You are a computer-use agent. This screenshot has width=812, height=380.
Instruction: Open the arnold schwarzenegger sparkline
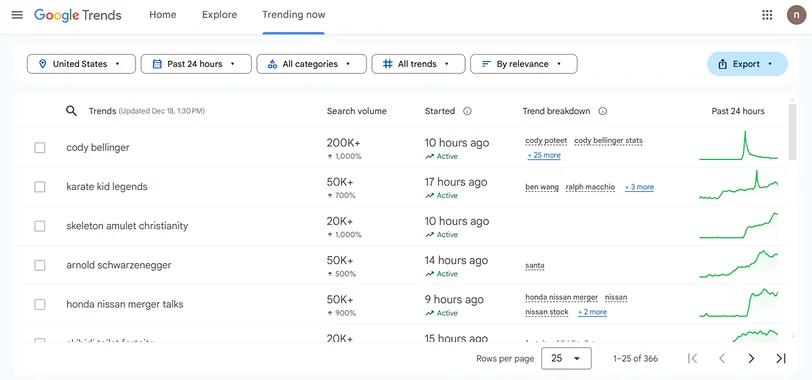(x=738, y=264)
